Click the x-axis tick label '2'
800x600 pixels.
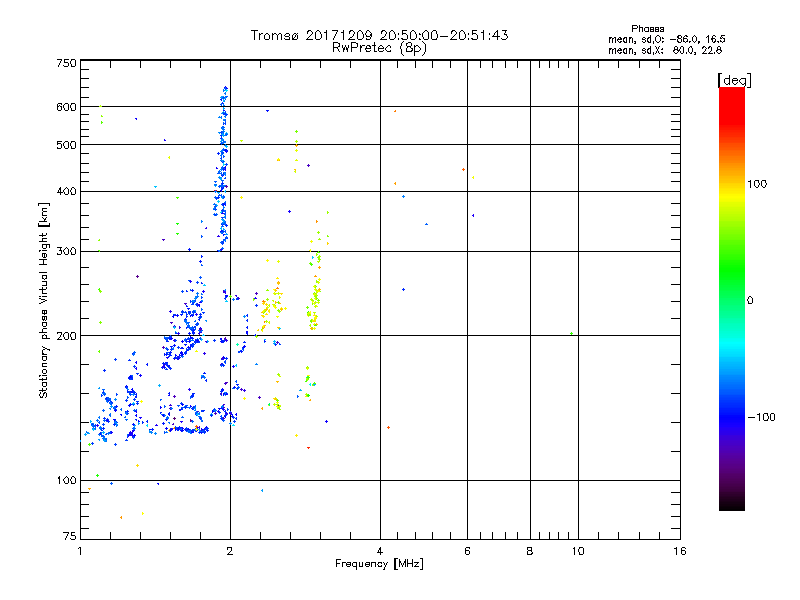tap(230, 551)
